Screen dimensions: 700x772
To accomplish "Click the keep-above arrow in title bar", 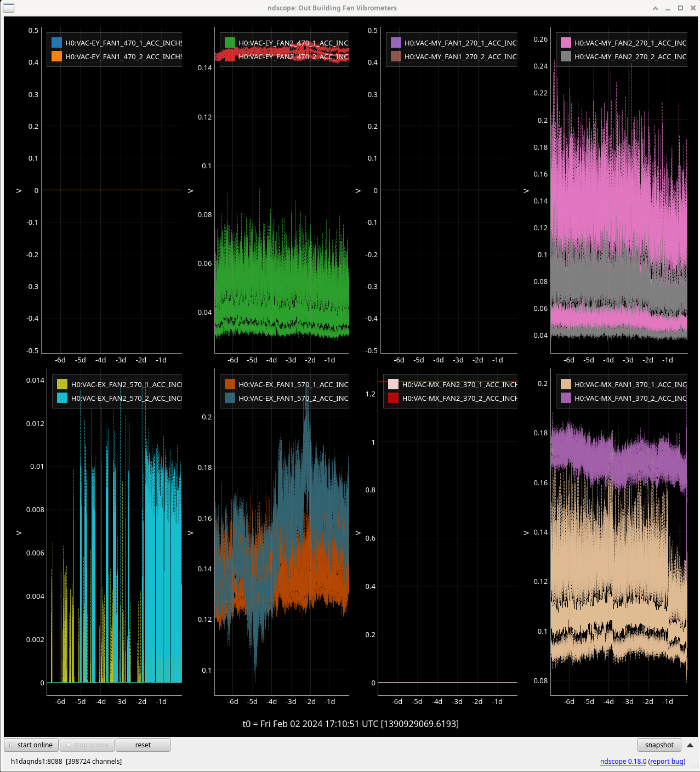I will (x=655, y=8).
